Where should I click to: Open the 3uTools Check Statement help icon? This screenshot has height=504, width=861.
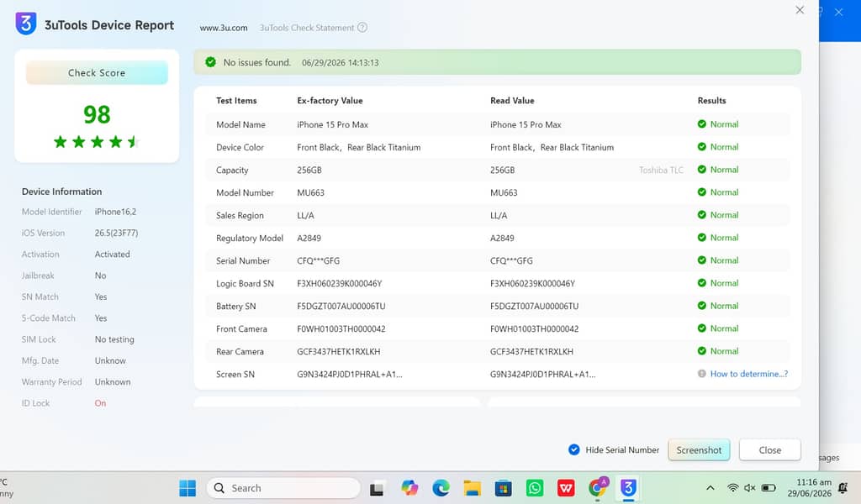[x=362, y=28]
